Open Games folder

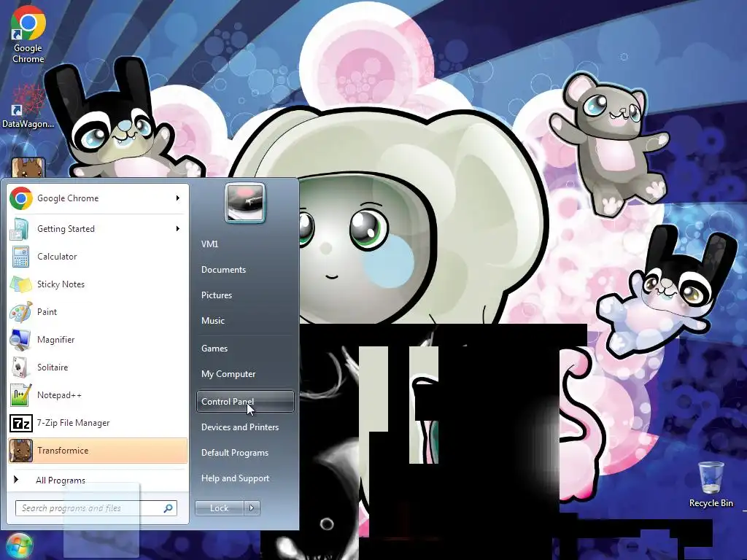214,348
